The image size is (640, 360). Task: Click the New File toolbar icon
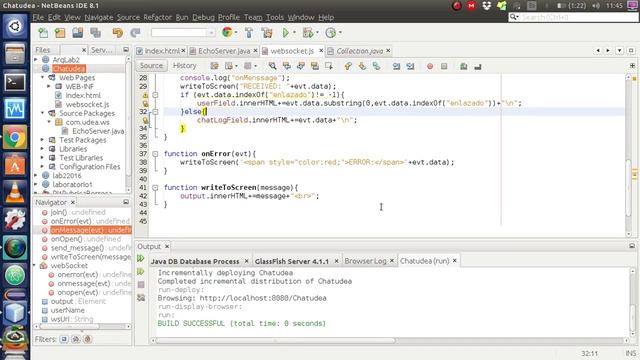click(x=43, y=33)
